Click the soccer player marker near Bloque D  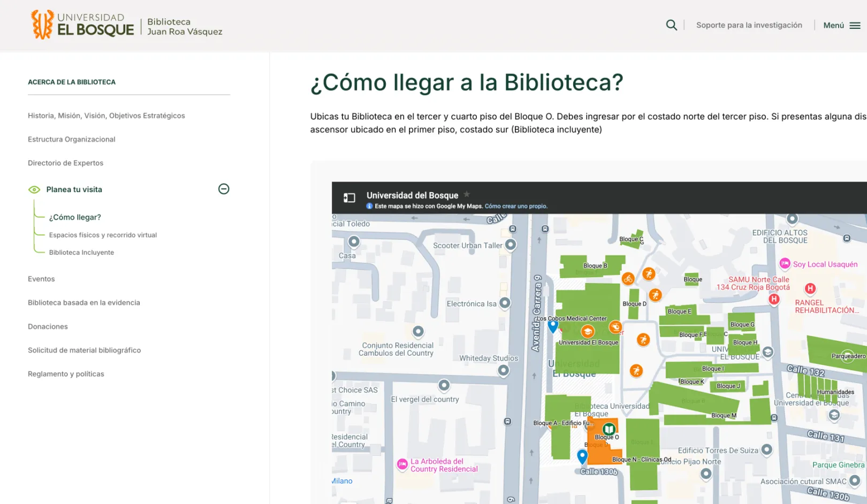click(x=656, y=295)
